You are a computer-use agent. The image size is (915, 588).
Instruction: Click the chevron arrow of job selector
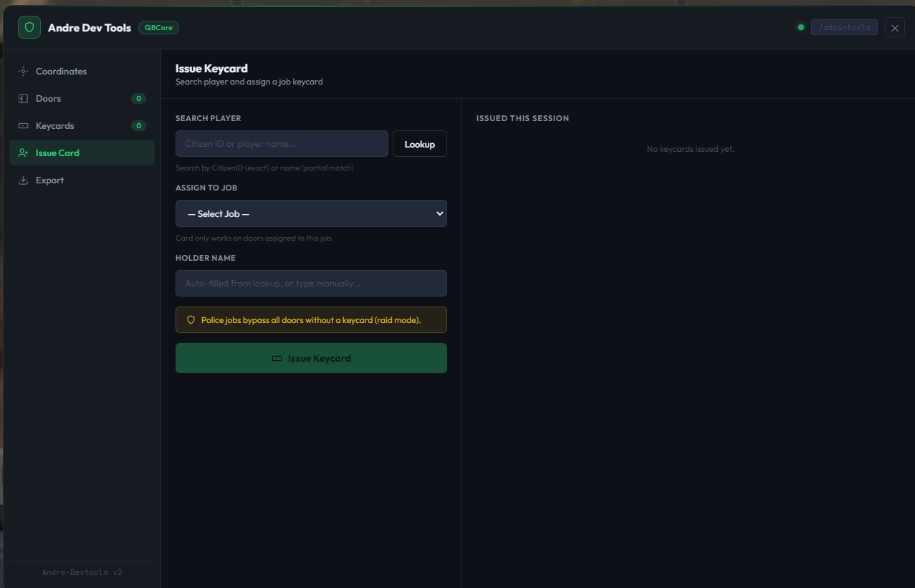point(440,213)
